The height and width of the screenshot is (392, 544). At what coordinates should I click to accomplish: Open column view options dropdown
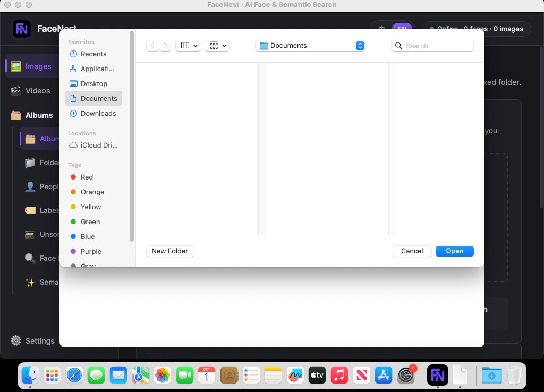189,46
